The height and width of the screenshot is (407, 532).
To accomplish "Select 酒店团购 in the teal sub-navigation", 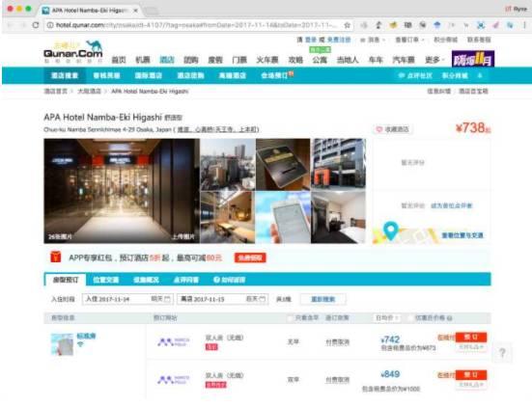I will click(x=190, y=75).
